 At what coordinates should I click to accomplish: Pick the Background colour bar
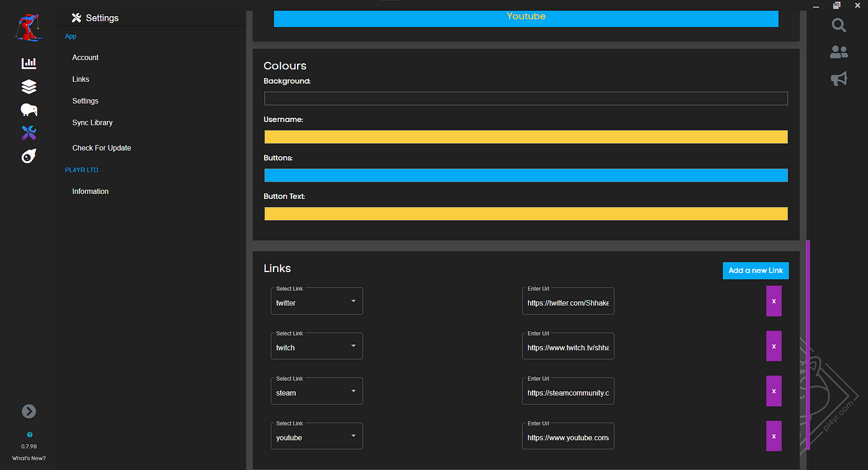[526, 99]
